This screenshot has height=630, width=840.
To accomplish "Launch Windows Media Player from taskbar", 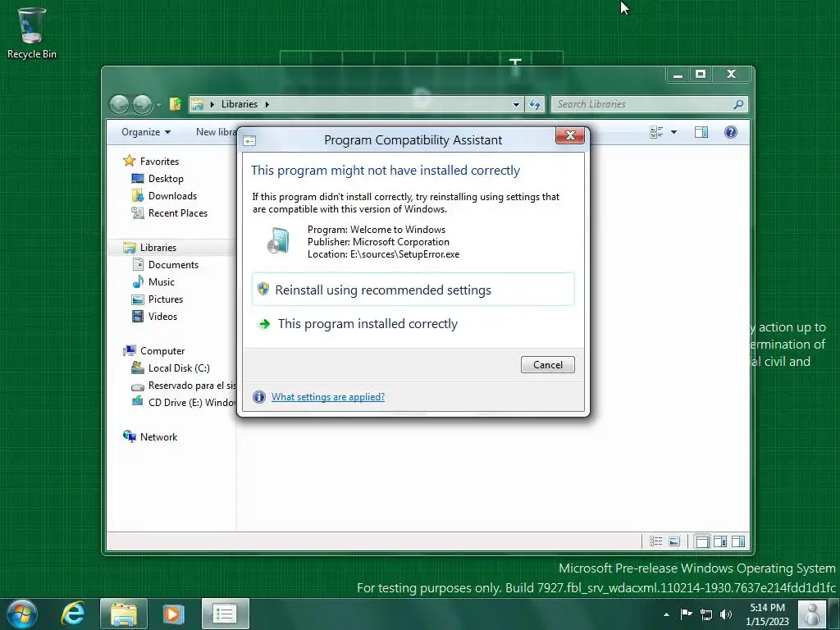I will [x=173, y=614].
